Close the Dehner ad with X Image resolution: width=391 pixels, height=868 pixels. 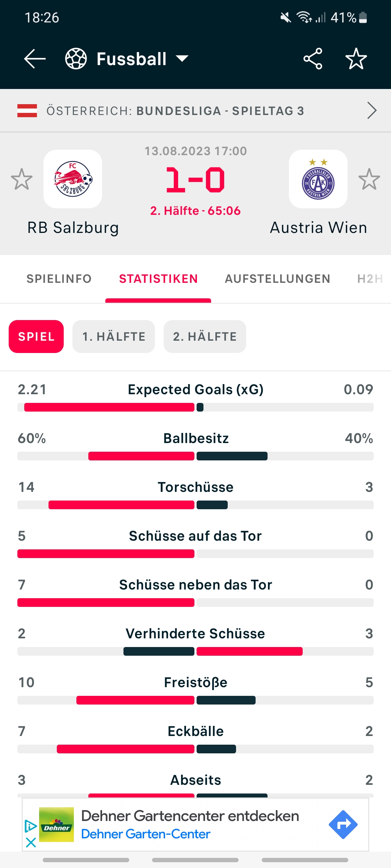click(x=31, y=843)
